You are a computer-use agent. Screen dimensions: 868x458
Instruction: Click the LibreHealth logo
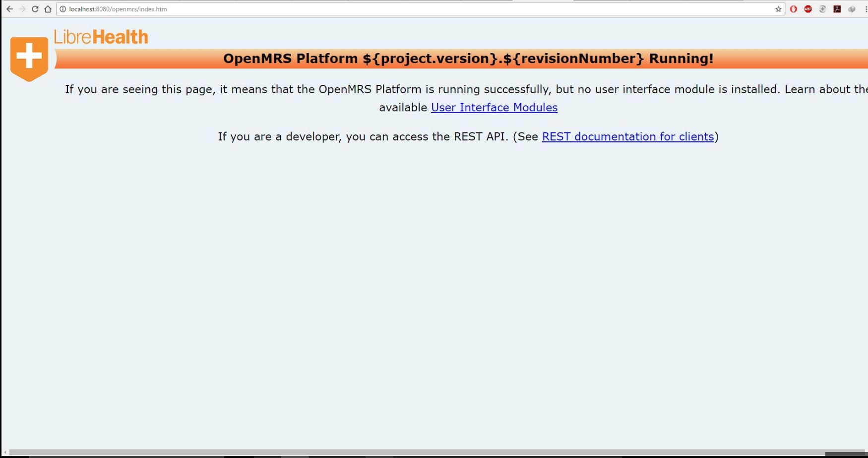79,55
